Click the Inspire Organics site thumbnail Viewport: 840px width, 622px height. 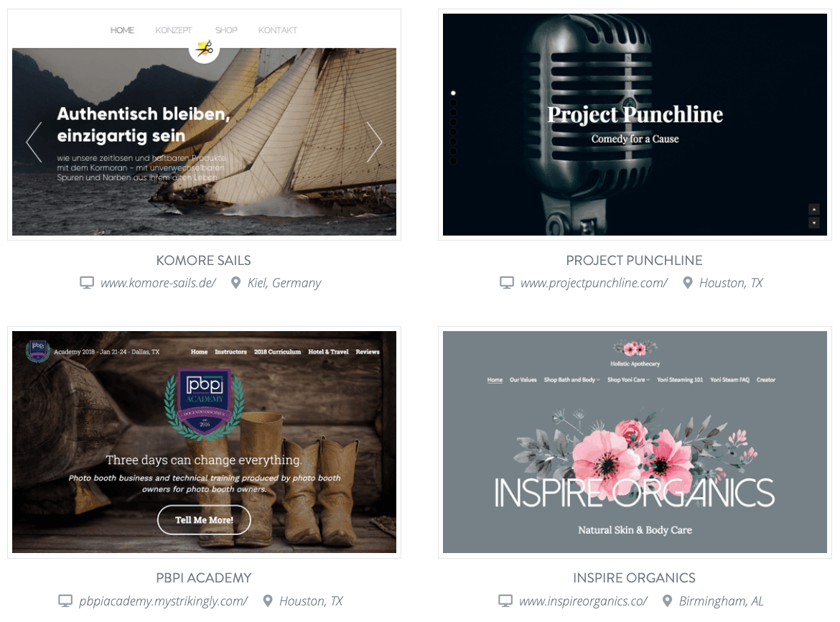tap(635, 442)
